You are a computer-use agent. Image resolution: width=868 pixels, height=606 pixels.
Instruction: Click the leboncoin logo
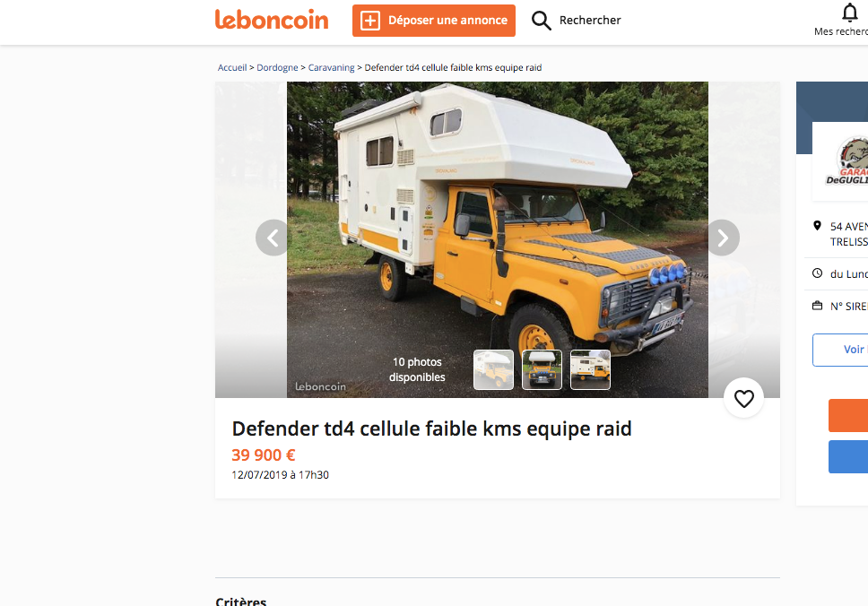click(x=271, y=20)
